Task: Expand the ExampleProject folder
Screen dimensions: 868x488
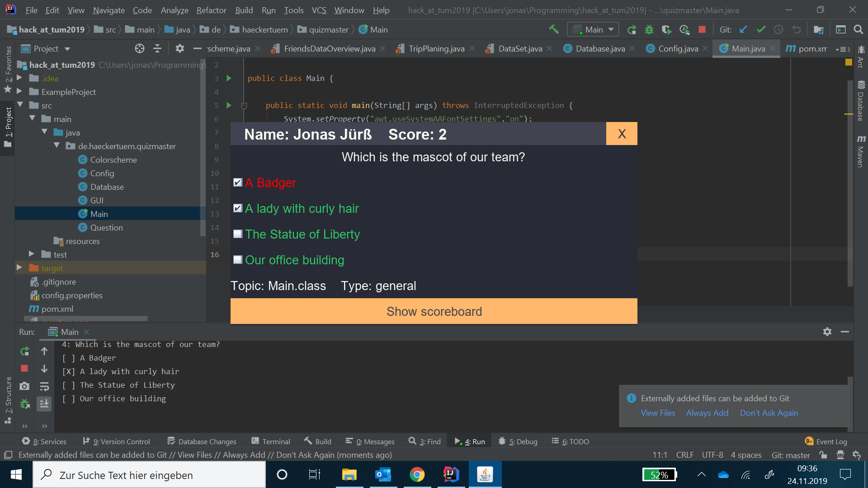Action: 19,92
